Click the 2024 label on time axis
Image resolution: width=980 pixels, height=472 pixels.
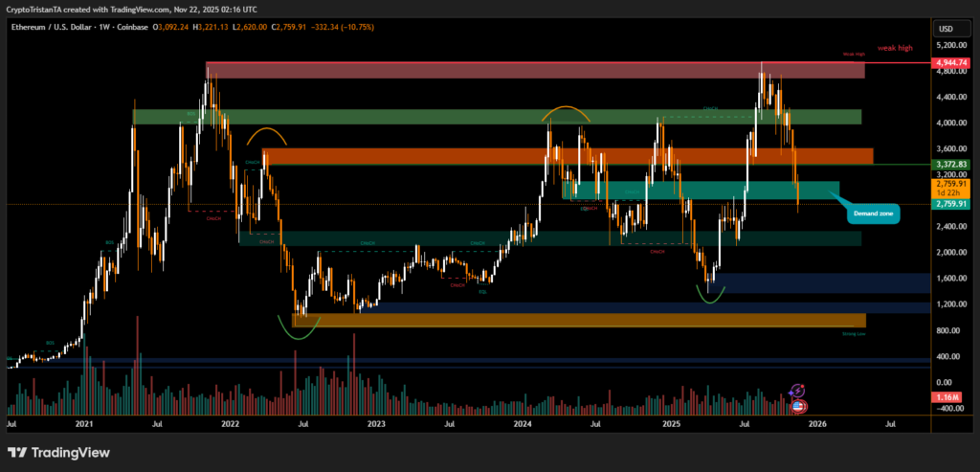[x=522, y=421]
